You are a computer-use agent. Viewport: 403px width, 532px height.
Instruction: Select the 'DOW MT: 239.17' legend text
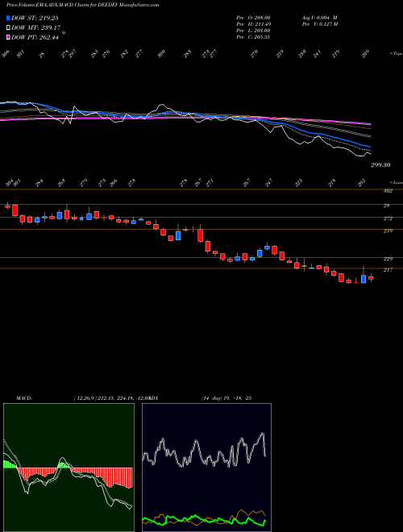point(35,28)
